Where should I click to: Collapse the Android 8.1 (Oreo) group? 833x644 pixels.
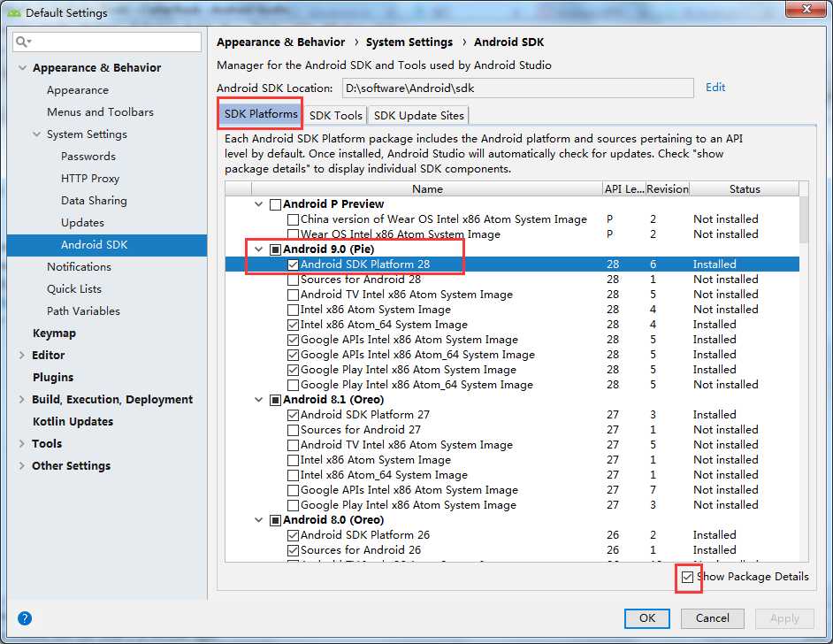point(259,400)
